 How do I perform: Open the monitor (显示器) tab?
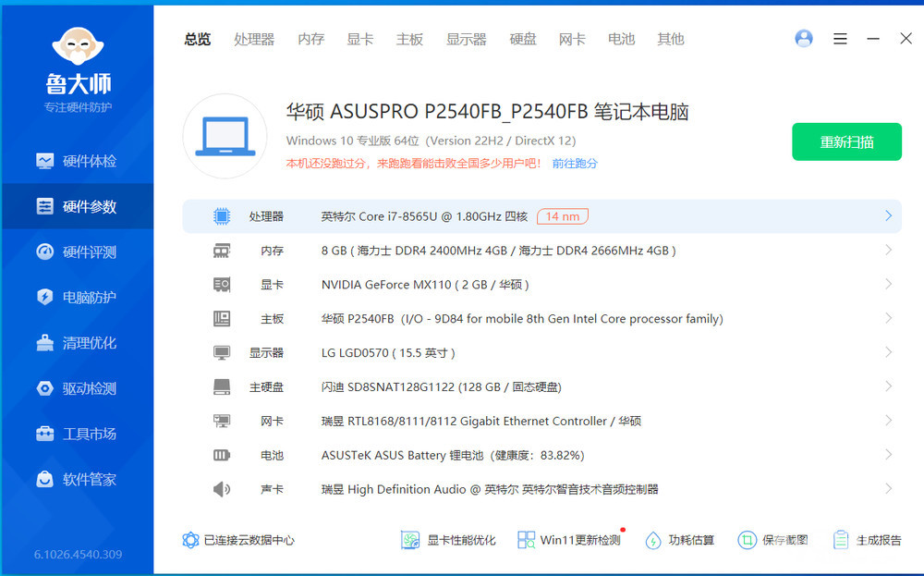click(x=466, y=39)
